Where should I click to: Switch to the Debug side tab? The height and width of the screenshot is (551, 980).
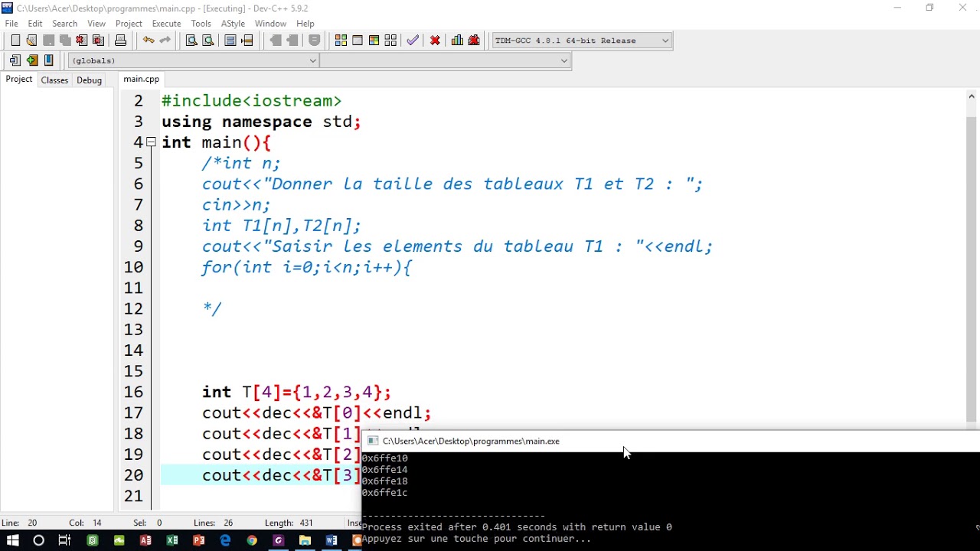(89, 80)
